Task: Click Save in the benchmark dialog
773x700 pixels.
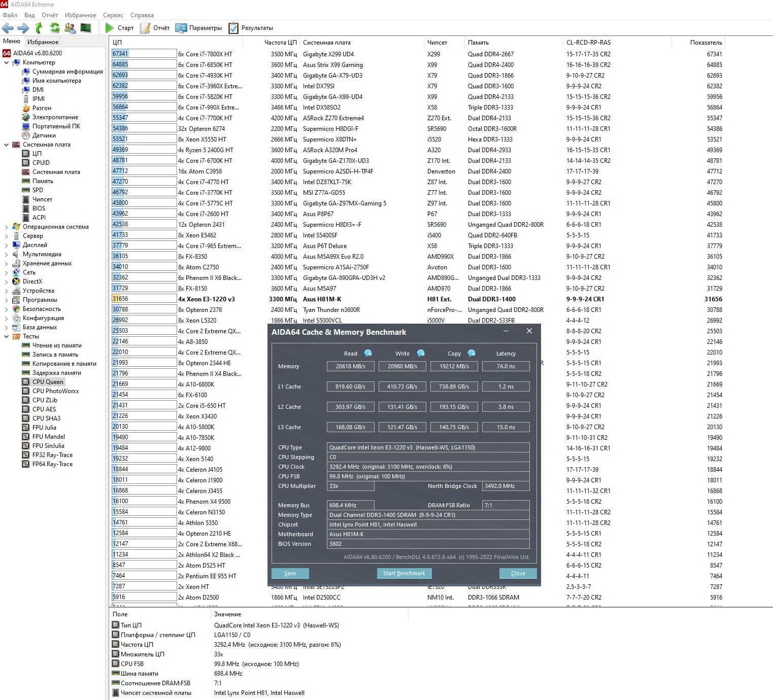Action: [x=290, y=573]
